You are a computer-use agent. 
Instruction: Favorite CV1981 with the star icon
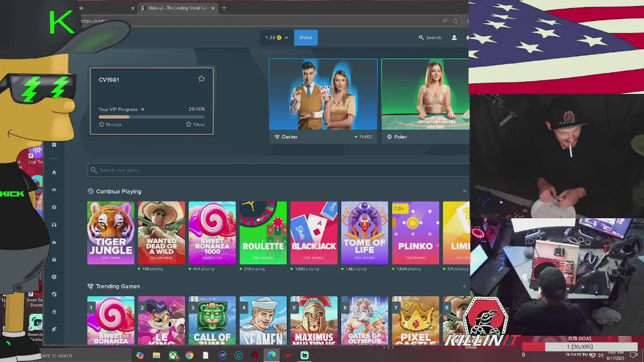(x=201, y=78)
